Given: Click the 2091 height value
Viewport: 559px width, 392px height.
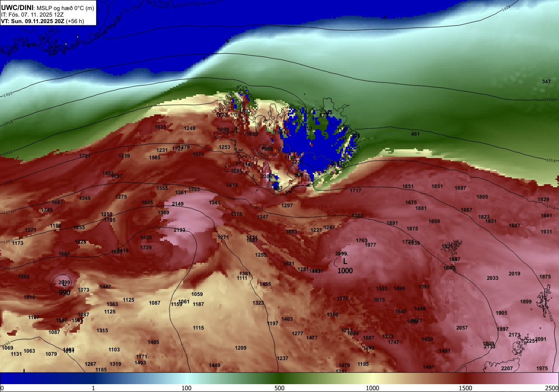Looking at the screenshot, I should [x=541, y=339].
